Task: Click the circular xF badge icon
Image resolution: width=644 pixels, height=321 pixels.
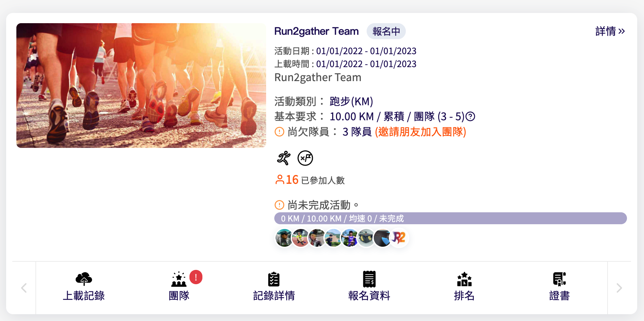Action: tap(305, 158)
